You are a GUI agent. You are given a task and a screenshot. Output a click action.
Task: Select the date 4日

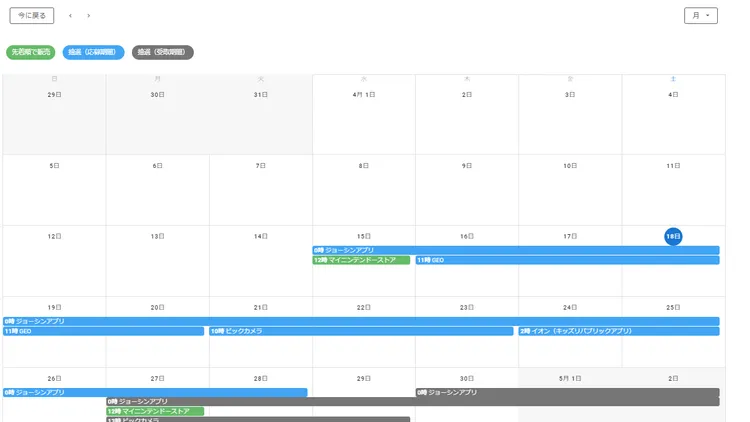(673, 95)
